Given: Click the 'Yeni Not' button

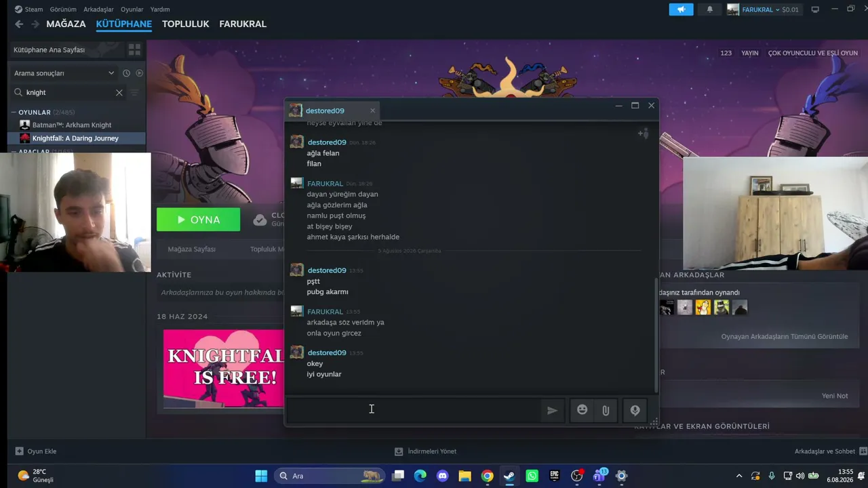Looking at the screenshot, I should pyautogui.click(x=835, y=396).
